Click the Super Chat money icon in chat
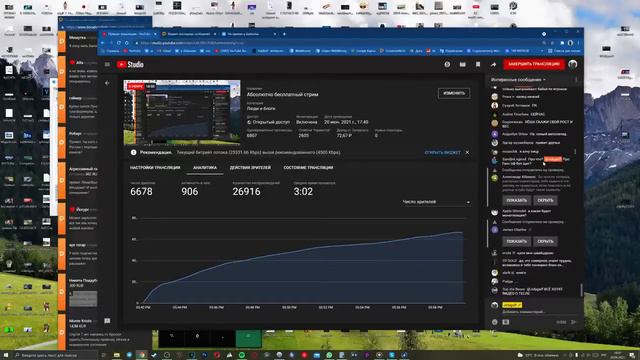This screenshot has width=640, height=360. (x=506, y=322)
